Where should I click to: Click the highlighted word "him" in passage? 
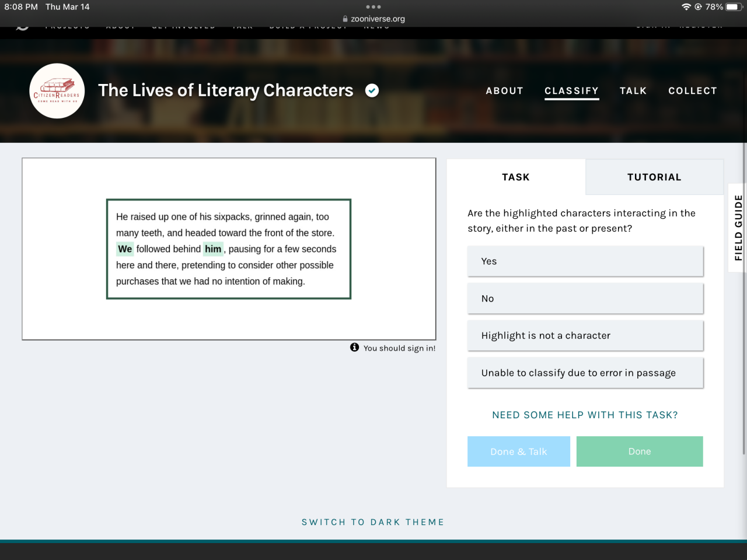click(213, 249)
